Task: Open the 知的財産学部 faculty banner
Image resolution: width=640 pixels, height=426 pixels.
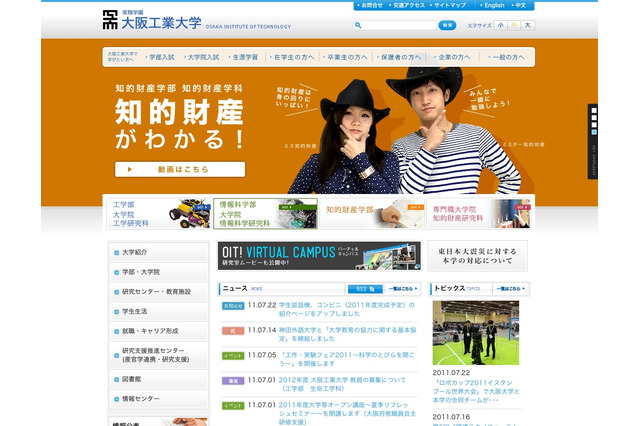Action: [372, 213]
